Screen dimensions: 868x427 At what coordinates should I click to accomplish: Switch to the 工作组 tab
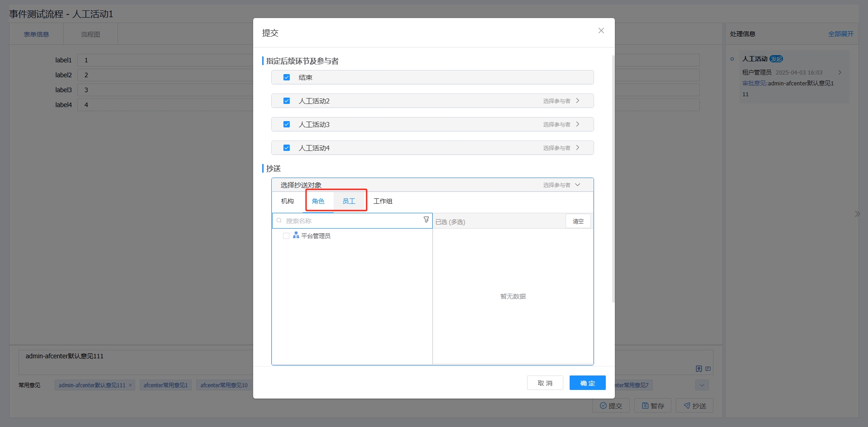click(x=382, y=201)
